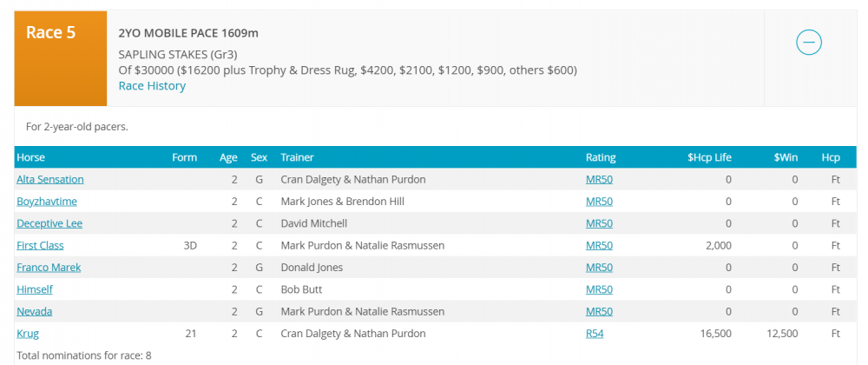Click the Form column header
Viewport: 868px width, 365px height.
click(x=185, y=157)
